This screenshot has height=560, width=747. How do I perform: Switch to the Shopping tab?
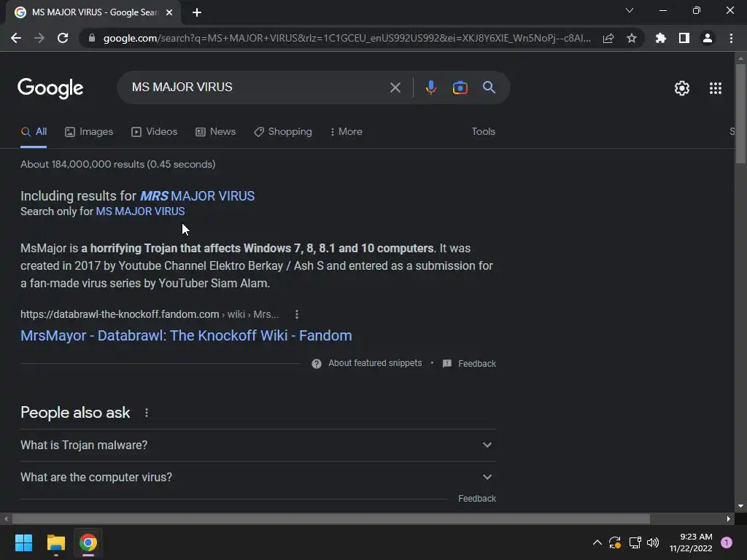click(283, 132)
